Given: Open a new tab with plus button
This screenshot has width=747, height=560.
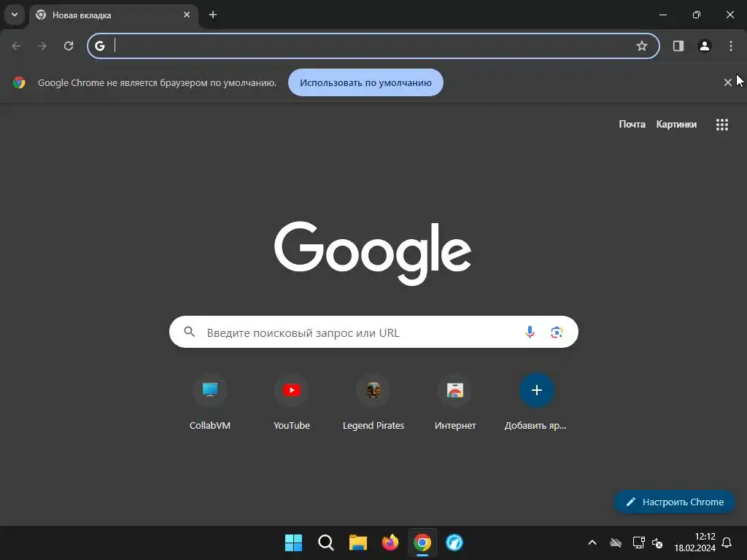Looking at the screenshot, I should point(213,15).
